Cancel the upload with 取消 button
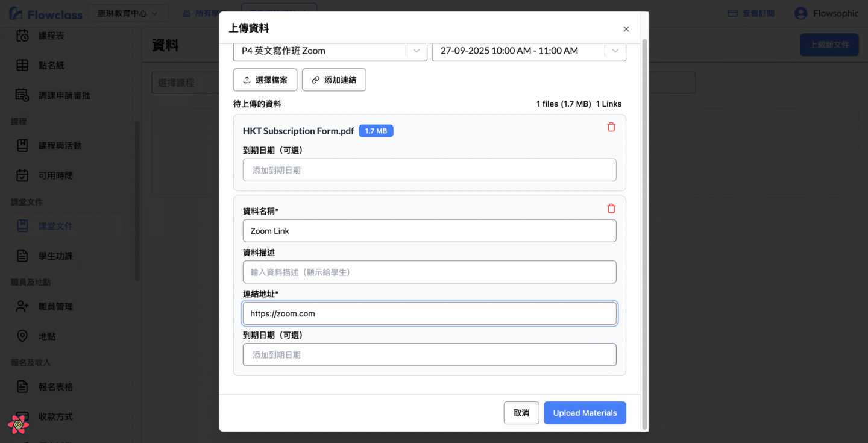This screenshot has height=443, width=868. [521, 413]
